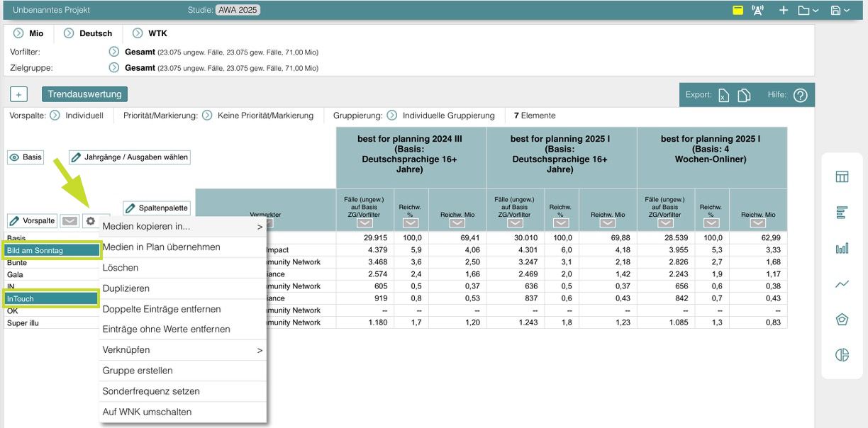This screenshot has width=868, height=428.
Task: Click the gear settings icon beside Vorspalte
Action: tap(91, 221)
